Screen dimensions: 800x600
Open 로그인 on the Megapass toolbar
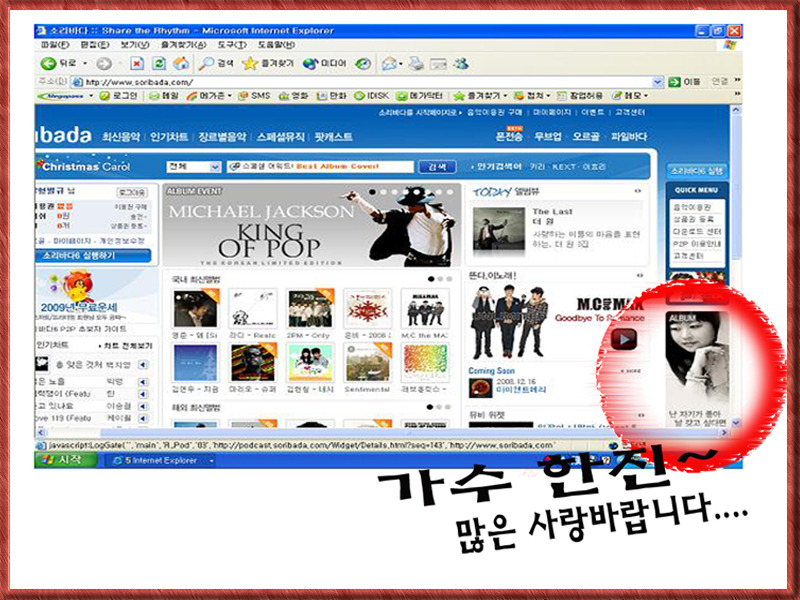tap(118, 95)
